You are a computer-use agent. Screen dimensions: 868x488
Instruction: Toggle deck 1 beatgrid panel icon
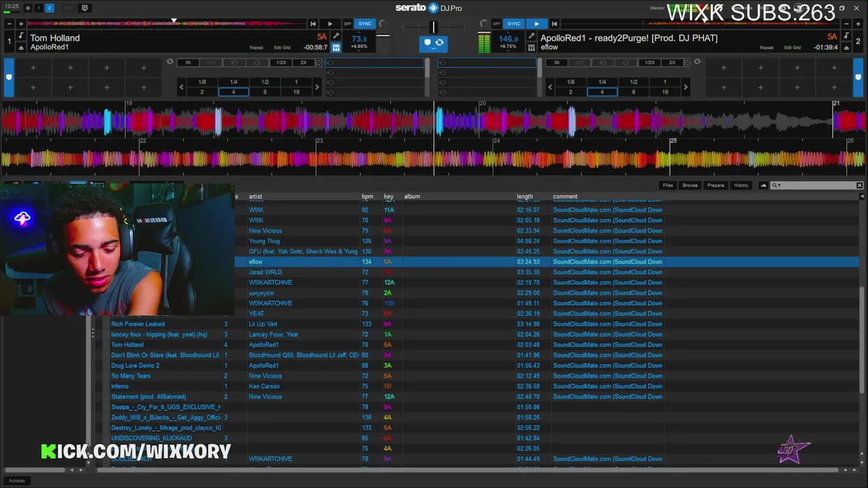(x=336, y=47)
